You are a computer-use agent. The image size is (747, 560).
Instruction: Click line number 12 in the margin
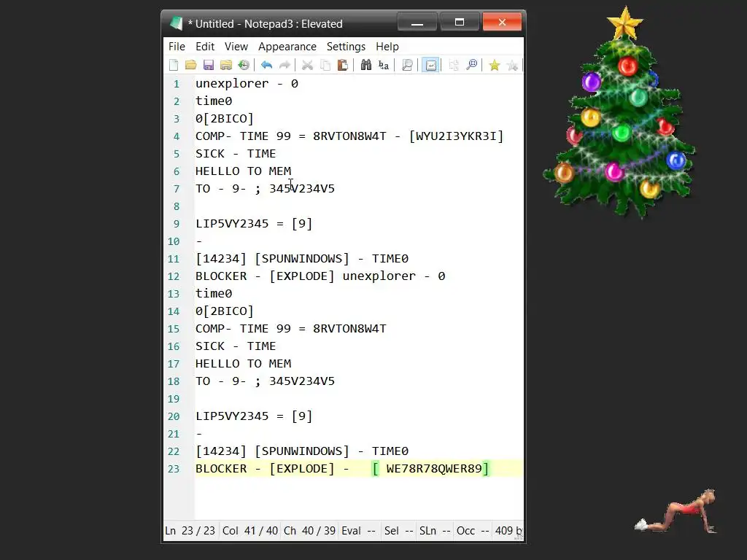(x=174, y=276)
